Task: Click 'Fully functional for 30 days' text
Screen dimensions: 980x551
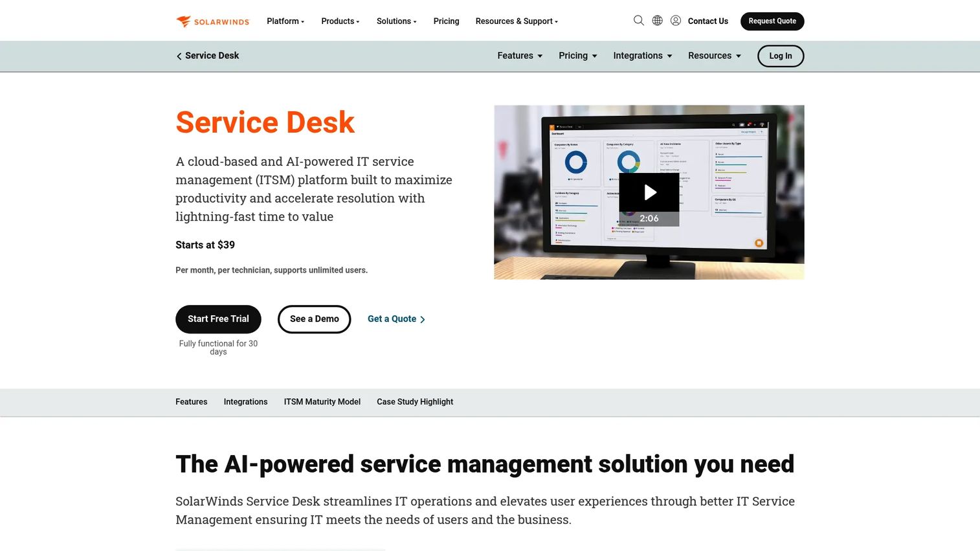Action: click(x=218, y=348)
